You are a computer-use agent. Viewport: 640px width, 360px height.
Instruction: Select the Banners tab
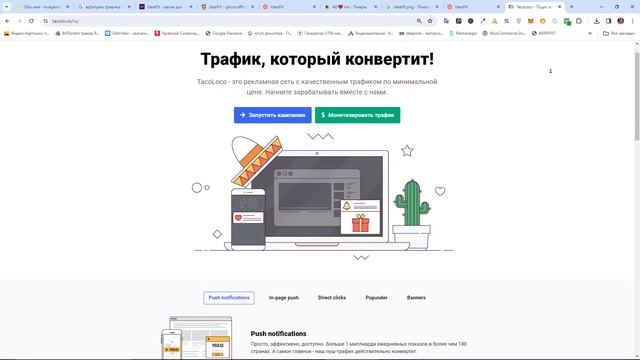click(416, 298)
